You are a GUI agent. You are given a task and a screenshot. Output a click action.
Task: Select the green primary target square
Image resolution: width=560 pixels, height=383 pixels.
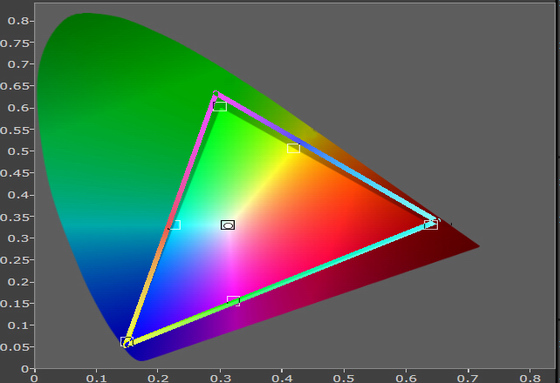[220, 106]
